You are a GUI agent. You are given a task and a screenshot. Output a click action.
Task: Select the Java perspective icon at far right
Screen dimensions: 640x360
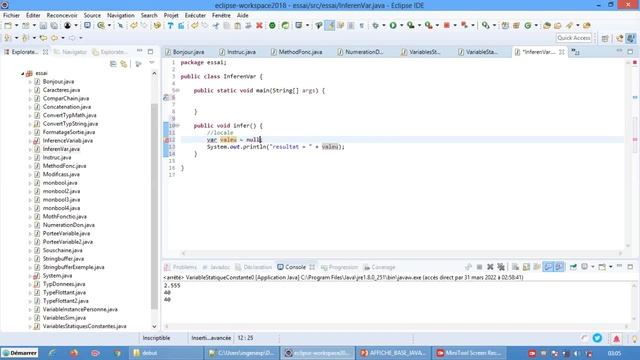tap(631, 38)
